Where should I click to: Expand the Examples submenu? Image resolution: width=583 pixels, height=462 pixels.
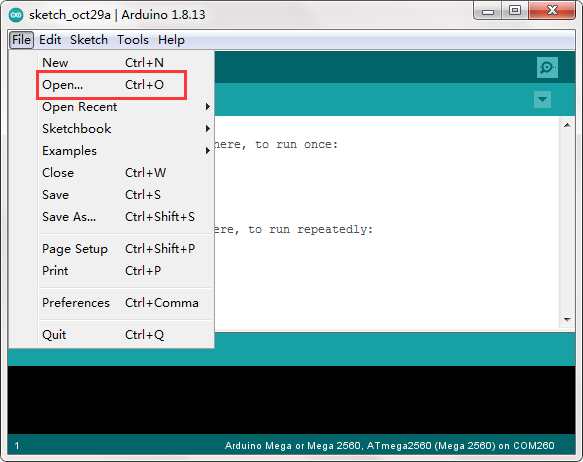126,151
